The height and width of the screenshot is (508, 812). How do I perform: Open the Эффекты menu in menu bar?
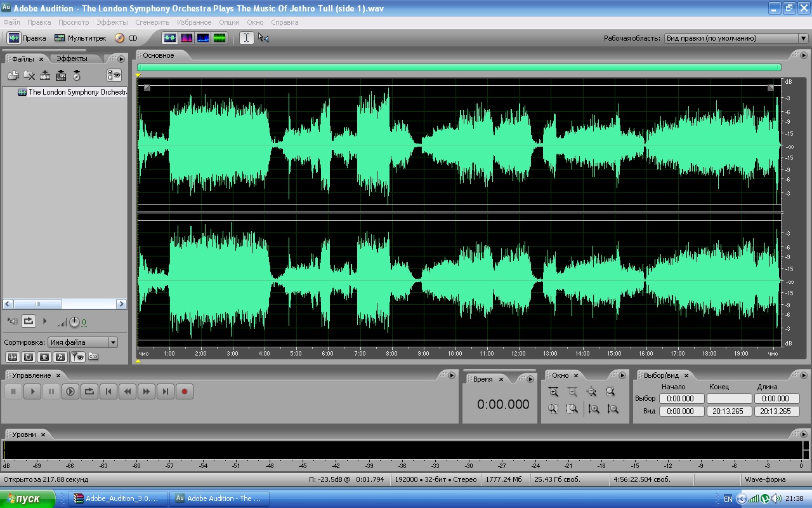(112, 22)
